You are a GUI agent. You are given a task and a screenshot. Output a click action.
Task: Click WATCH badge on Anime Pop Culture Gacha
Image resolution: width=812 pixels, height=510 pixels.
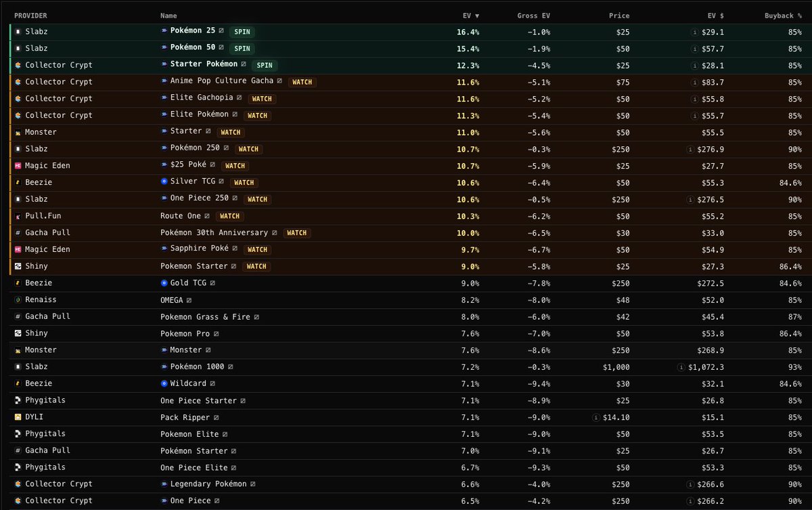[302, 82]
